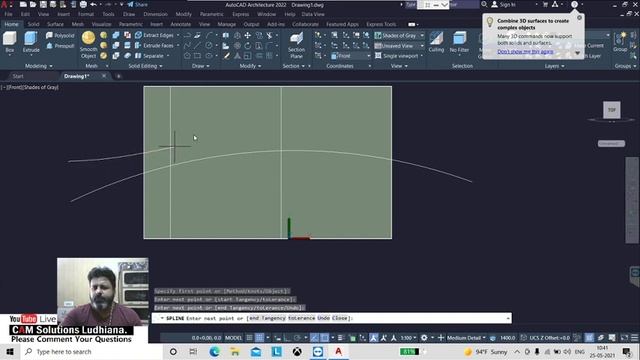Open the Shades of Gray visual style dropdown
Screen dimensions: 640x360
click(399, 36)
